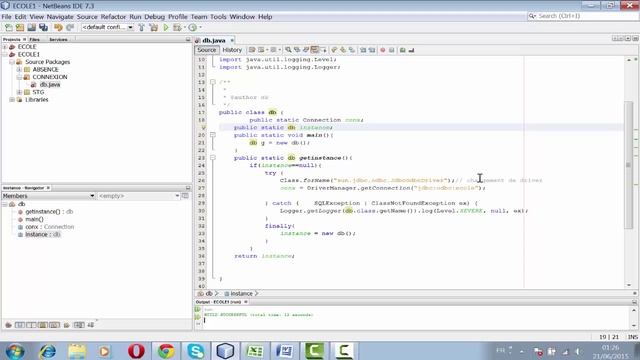
Task: Click the red Start Macro Recording icon
Action: coord(382,50)
